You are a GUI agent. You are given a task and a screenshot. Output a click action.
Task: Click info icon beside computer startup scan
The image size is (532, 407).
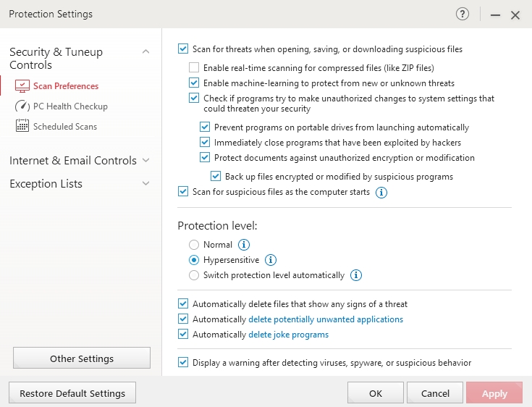pos(381,193)
